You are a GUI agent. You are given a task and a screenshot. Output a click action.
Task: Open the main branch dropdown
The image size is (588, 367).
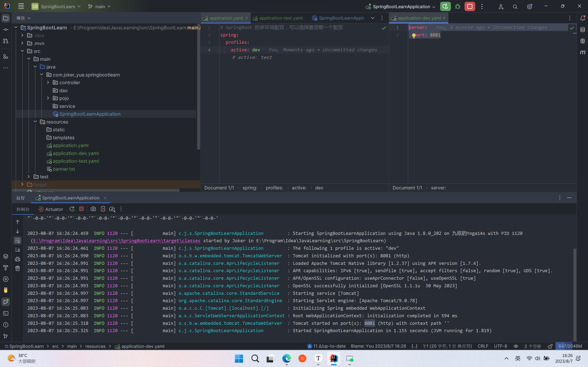click(x=99, y=7)
